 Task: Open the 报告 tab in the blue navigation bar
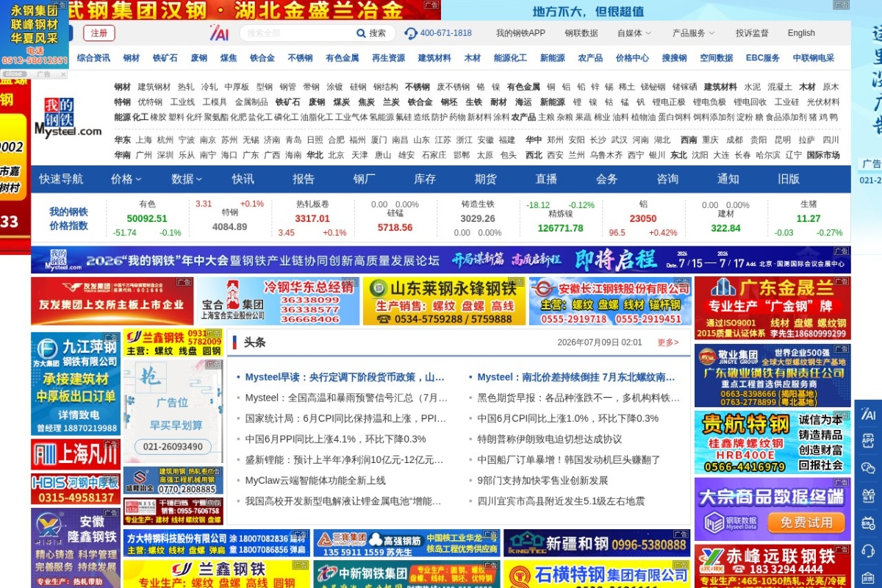coord(304,179)
